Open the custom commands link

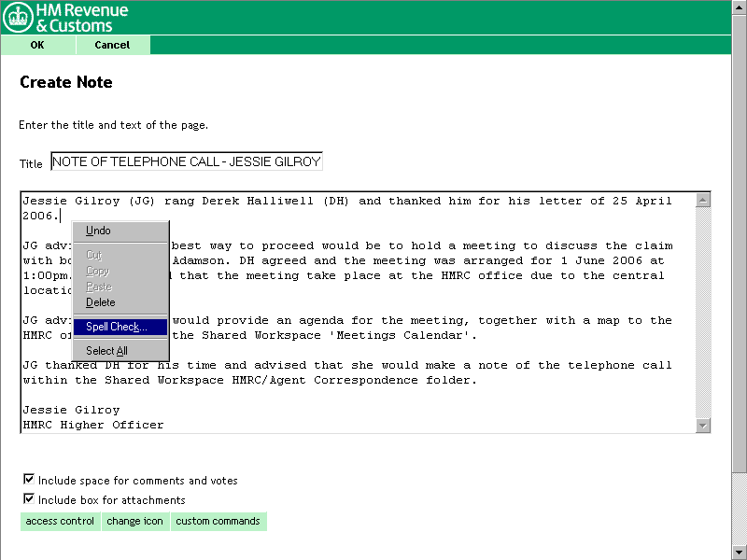pos(218,521)
